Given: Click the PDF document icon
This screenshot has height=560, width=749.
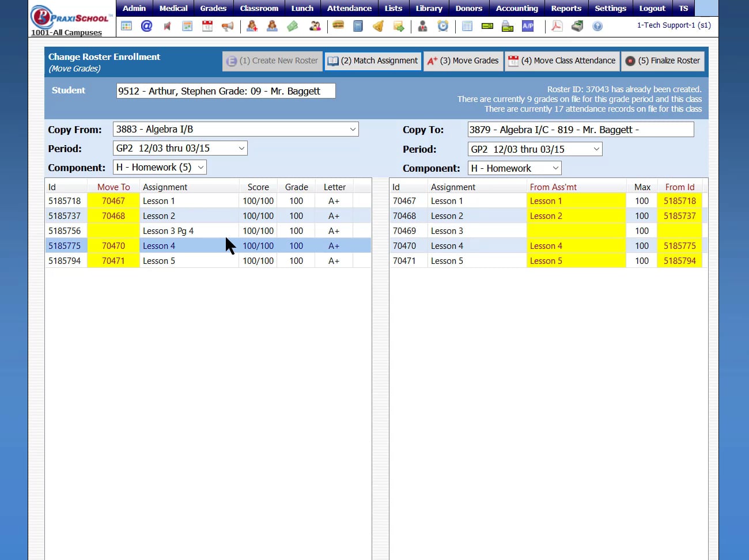Looking at the screenshot, I should (557, 26).
